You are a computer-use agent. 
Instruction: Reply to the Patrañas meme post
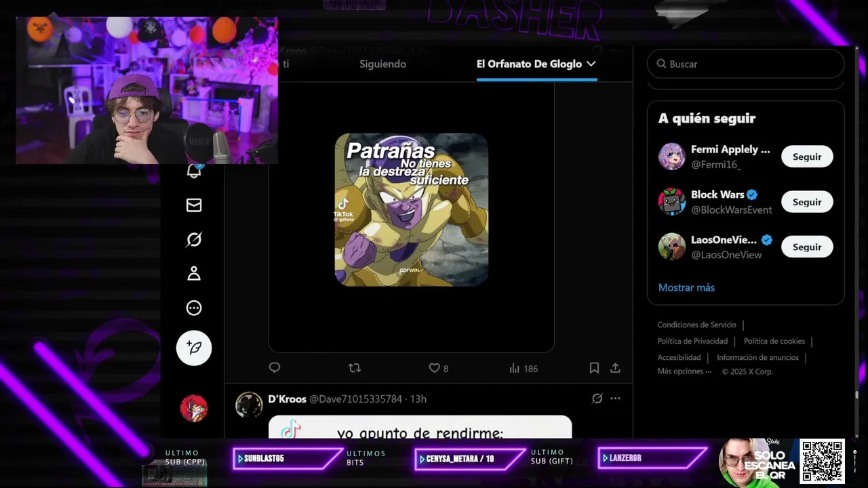tap(275, 368)
